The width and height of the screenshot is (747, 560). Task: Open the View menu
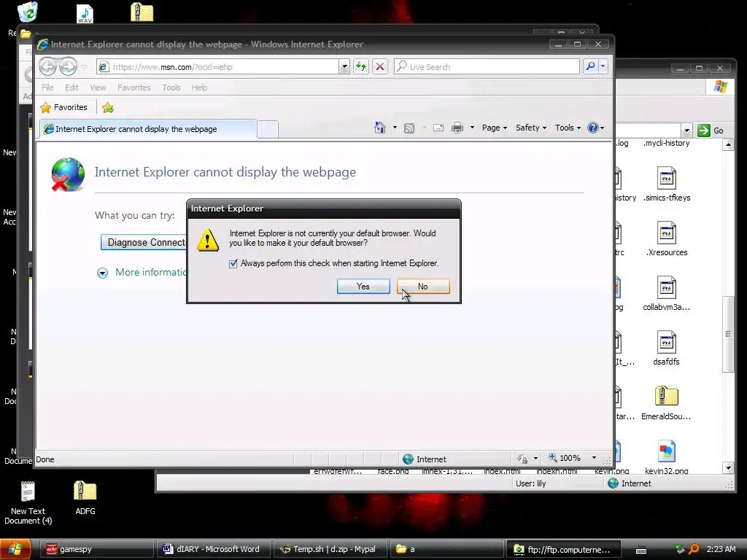click(x=98, y=87)
